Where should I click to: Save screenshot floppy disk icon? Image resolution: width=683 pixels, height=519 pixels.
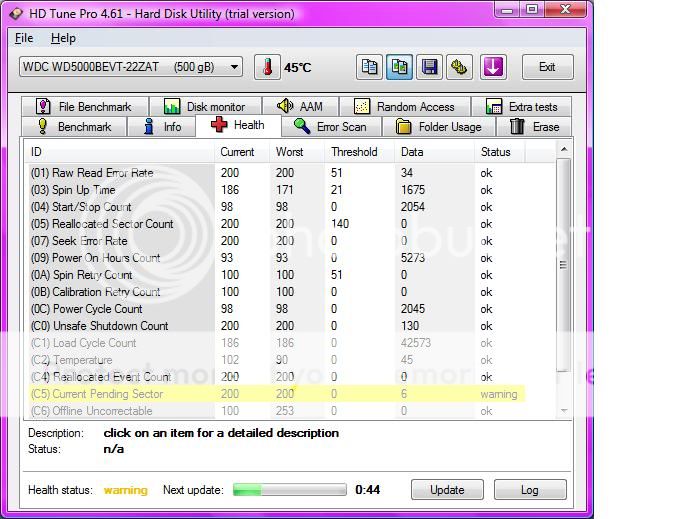(x=429, y=67)
